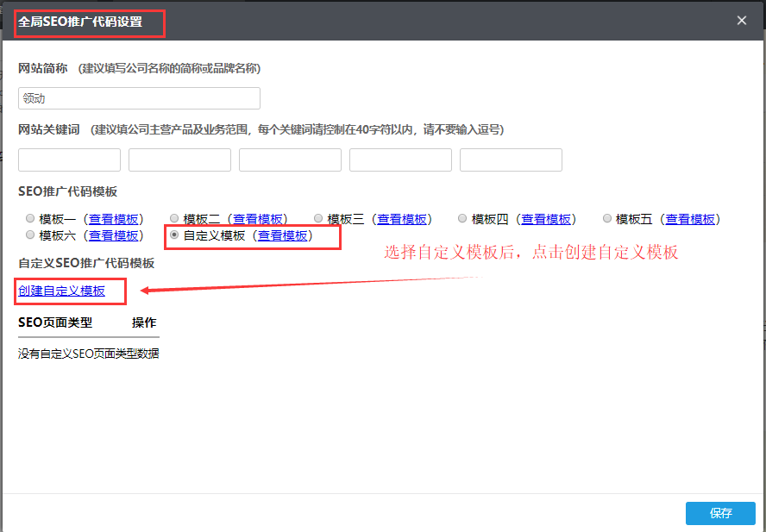Select the 模板三 radio button

tap(318, 219)
